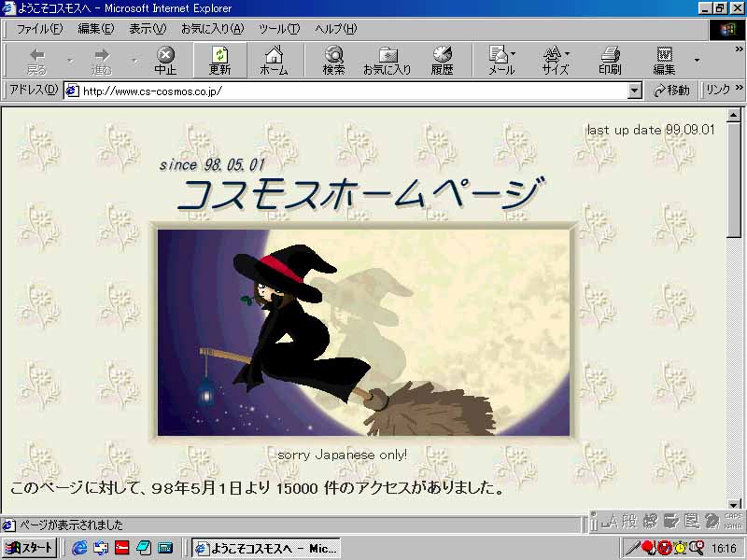Open the スタート Start menu
The height and width of the screenshot is (560, 747).
[30, 548]
